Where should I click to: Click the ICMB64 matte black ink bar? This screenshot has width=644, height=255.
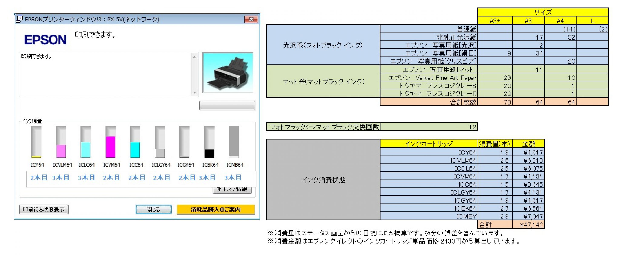click(x=234, y=142)
